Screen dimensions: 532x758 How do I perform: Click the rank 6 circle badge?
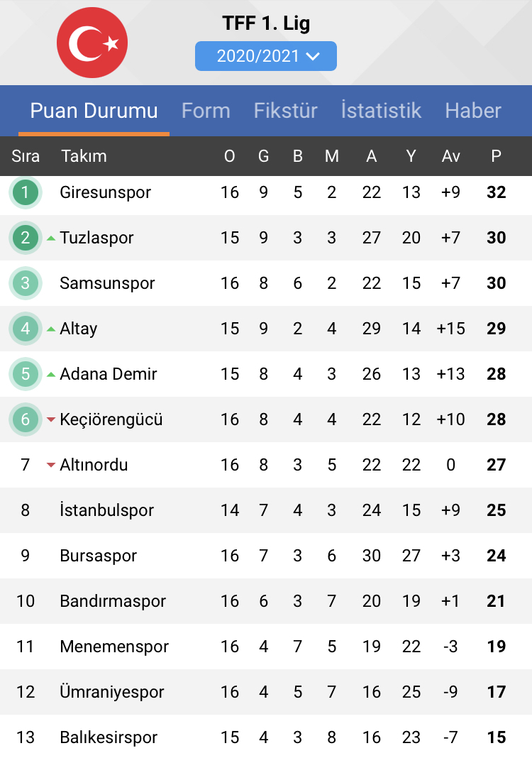click(26, 419)
